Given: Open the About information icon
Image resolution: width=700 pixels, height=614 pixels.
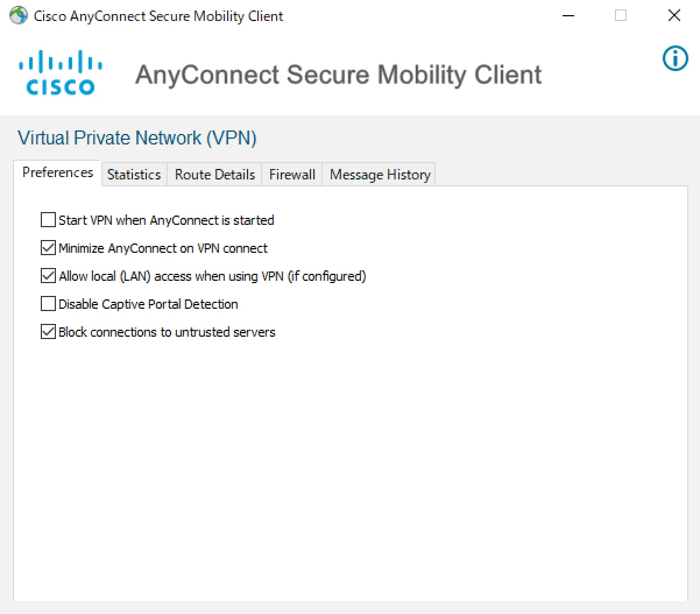Looking at the screenshot, I should (675, 59).
